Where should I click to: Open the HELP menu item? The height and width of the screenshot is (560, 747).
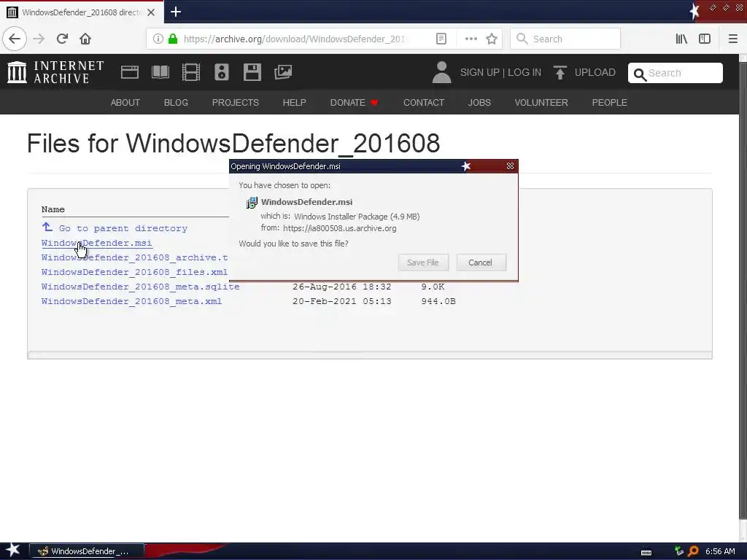pyautogui.click(x=295, y=102)
